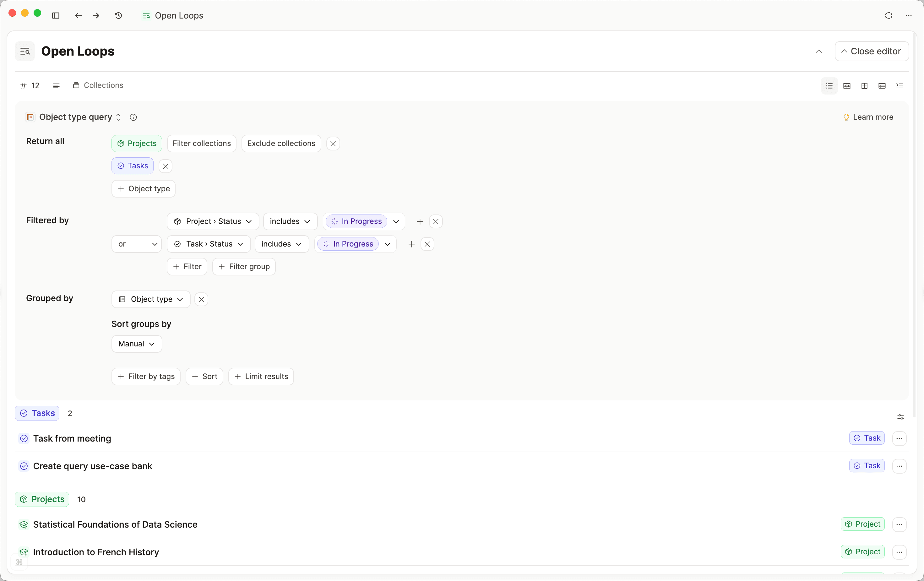The width and height of the screenshot is (924, 581).
Task: Open more options for Task from meeting
Action: [x=899, y=438]
